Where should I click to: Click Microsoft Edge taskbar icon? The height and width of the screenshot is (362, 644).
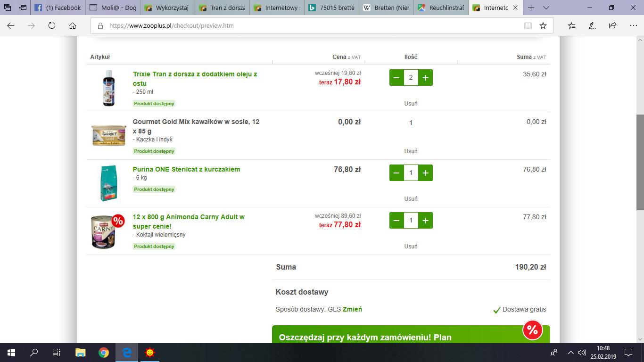127,353
